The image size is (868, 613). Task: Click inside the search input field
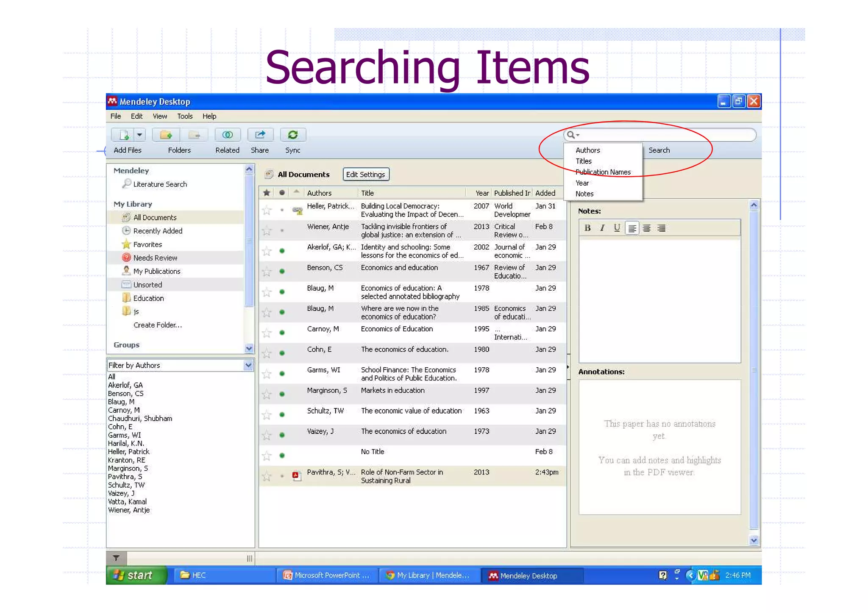(x=667, y=135)
